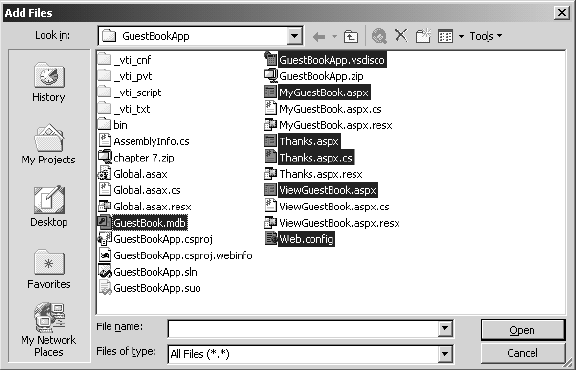Open the Look in GuestBookApp combo box
This screenshot has width=576, height=370.
coord(201,36)
